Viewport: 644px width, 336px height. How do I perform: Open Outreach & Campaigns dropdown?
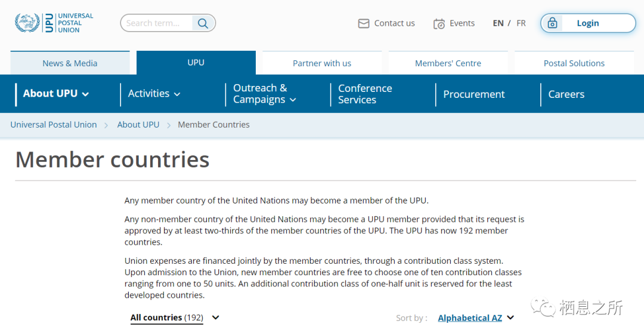pyautogui.click(x=264, y=94)
